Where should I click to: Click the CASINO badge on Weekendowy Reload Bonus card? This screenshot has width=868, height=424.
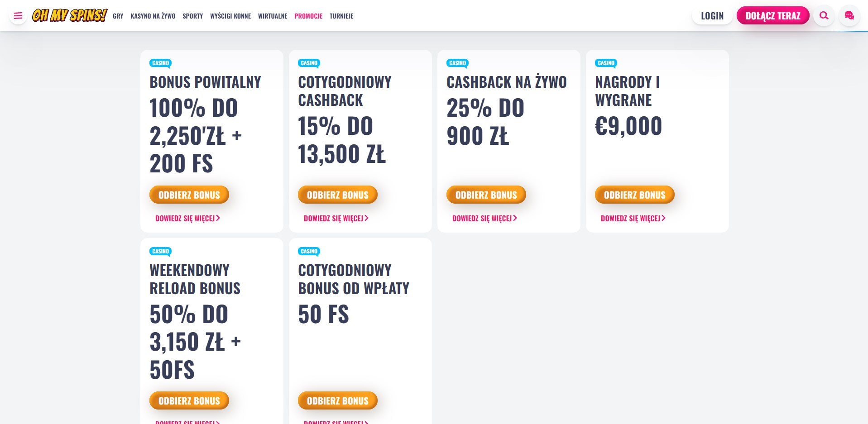[161, 252]
